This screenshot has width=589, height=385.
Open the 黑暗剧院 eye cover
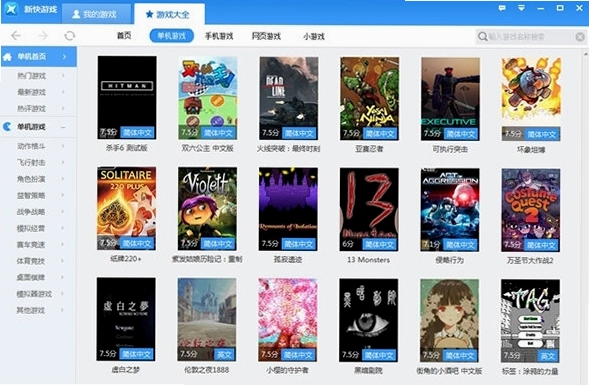point(369,320)
